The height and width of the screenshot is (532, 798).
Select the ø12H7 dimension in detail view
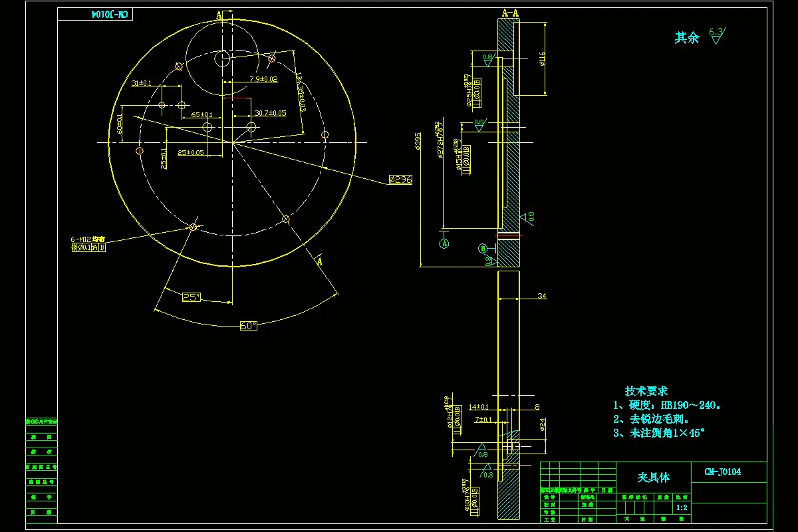pos(449,412)
